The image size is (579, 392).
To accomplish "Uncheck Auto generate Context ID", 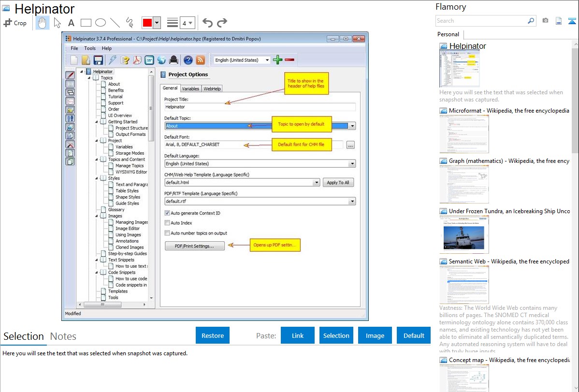I will [x=167, y=213].
